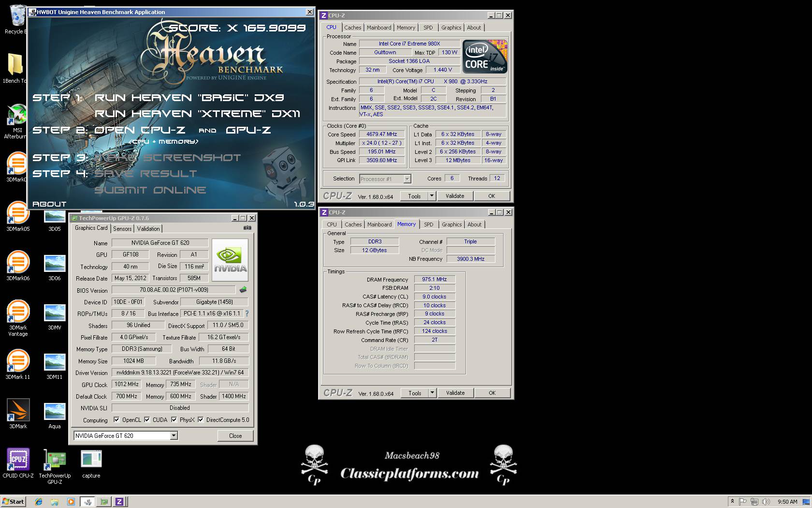Open 3DMark06 desktop shortcut
Screen dimensions: 812x508
[x=18, y=266]
